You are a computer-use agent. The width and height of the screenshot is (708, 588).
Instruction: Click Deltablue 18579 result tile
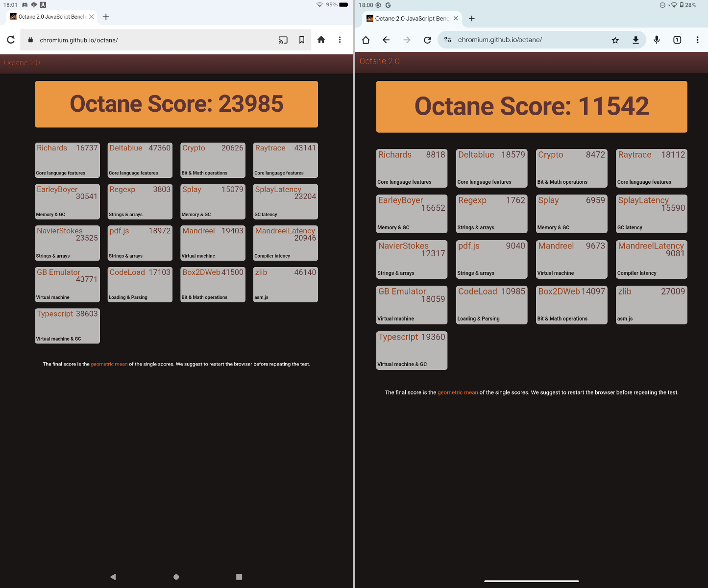[491, 168]
